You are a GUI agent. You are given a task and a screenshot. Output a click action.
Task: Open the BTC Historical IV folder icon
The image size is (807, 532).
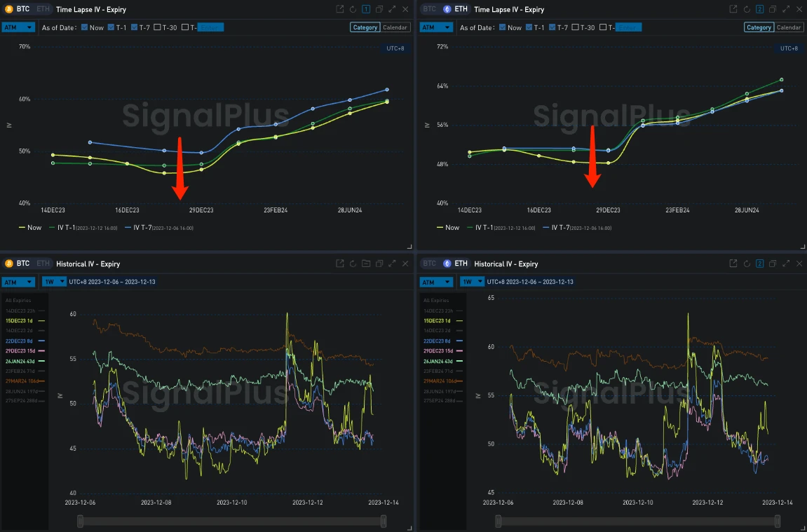(366, 264)
